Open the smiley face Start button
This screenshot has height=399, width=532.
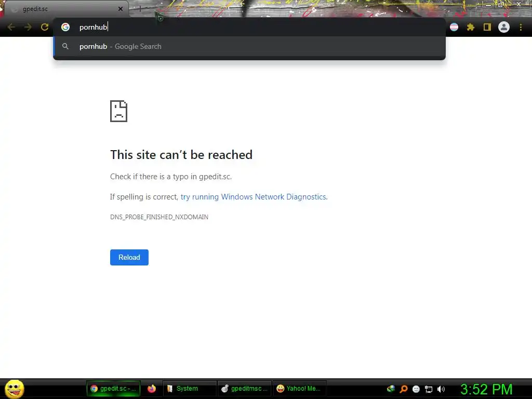pyautogui.click(x=14, y=389)
